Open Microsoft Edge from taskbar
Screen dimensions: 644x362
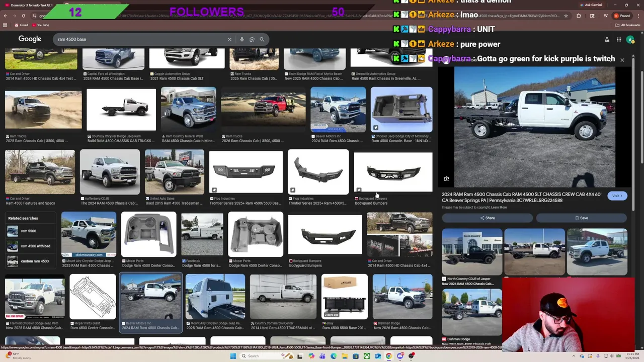(334, 356)
